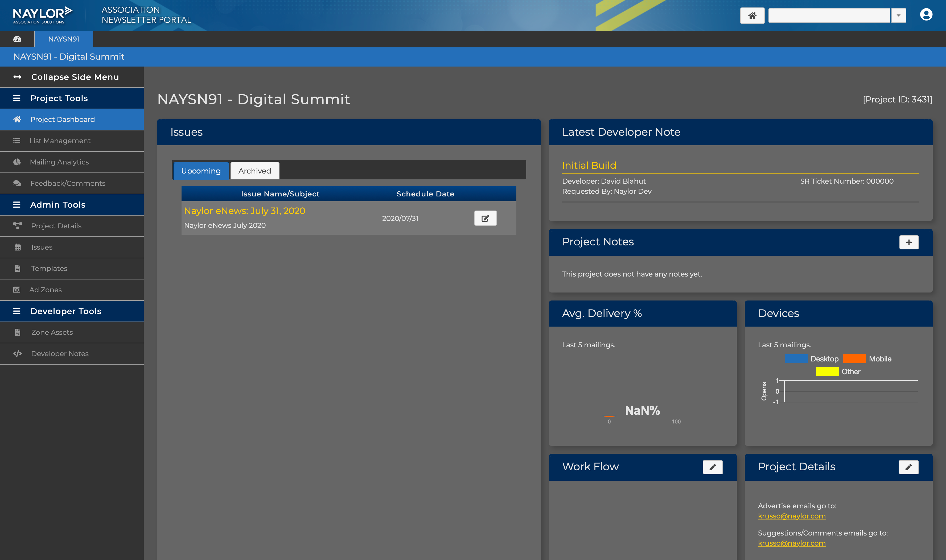Edit the Naylor eNews July 31 issue

point(485,218)
